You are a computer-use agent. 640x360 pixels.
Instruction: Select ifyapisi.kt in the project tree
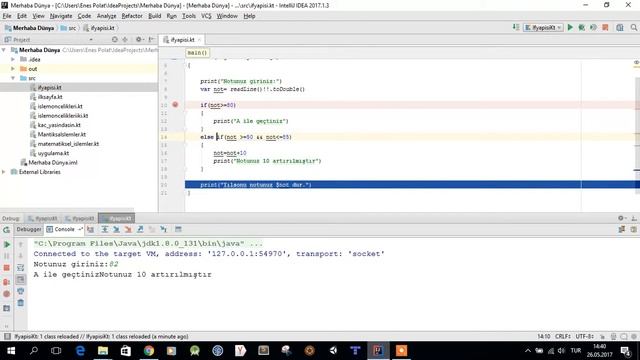49,87
